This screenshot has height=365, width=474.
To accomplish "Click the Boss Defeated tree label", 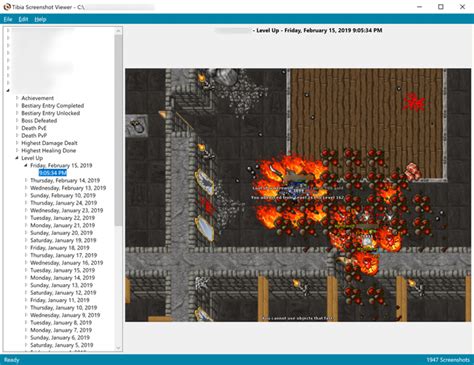I will click(39, 120).
